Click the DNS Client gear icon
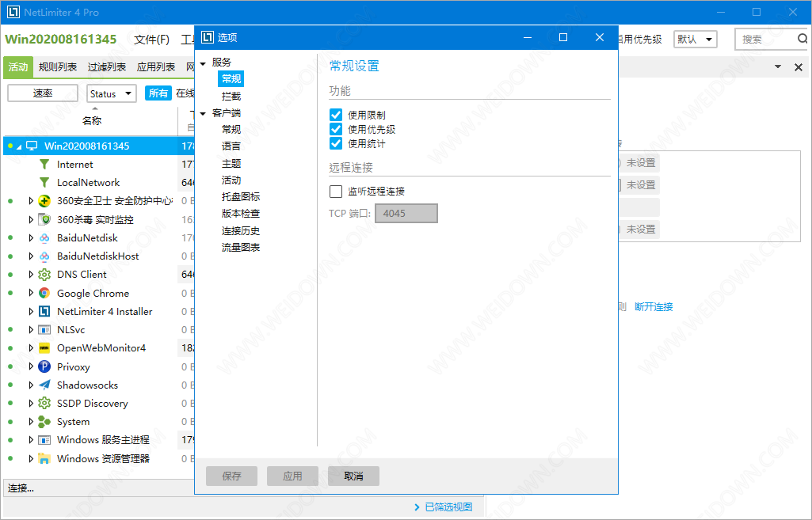 point(44,275)
